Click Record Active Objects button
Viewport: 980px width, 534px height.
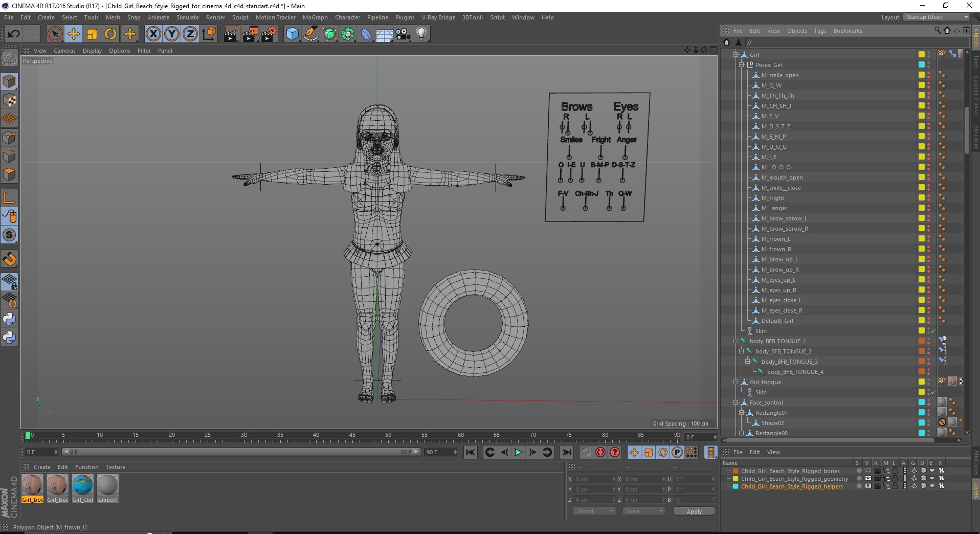[586, 452]
